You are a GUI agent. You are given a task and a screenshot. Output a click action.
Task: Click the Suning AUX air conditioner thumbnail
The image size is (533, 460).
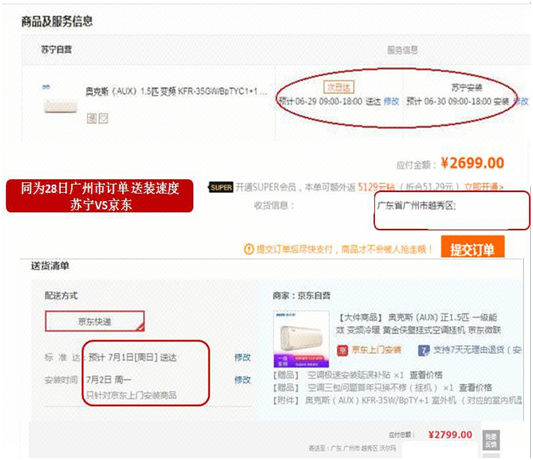pyautogui.click(x=61, y=106)
